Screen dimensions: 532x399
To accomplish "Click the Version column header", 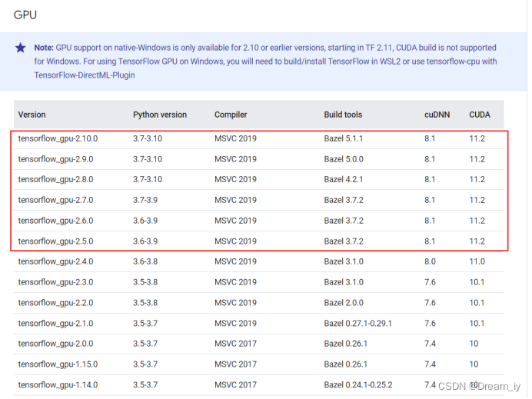I will pyautogui.click(x=32, y=115).
